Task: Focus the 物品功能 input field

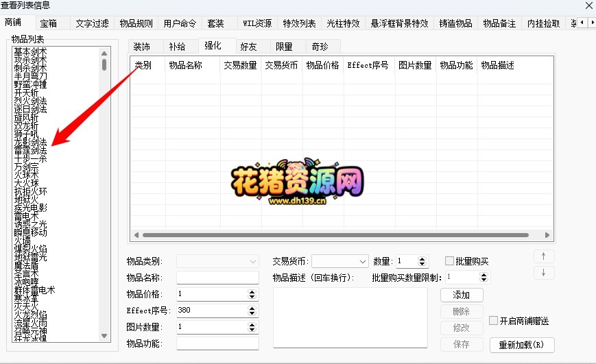Action: (x=217, y=343)
